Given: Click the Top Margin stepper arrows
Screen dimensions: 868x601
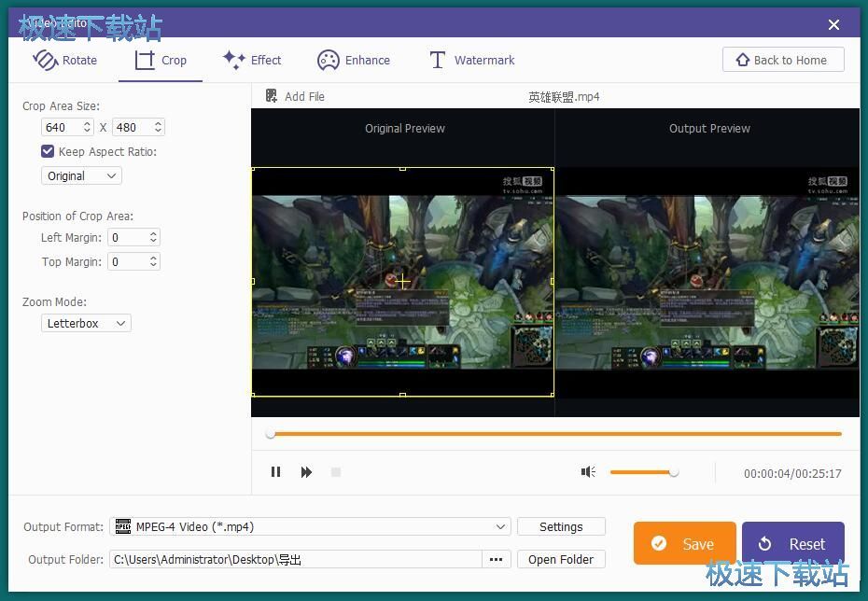Looking at the screenshot, I should click(x=153, y=261).
